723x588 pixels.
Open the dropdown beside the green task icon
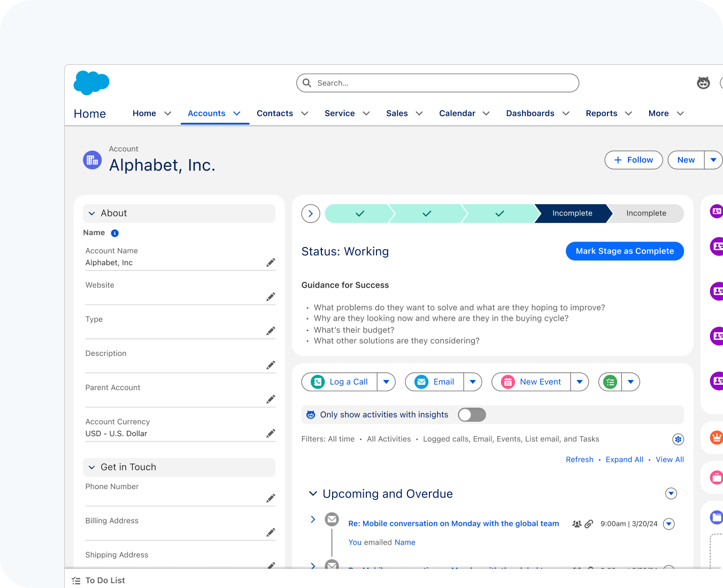[631, 382]
